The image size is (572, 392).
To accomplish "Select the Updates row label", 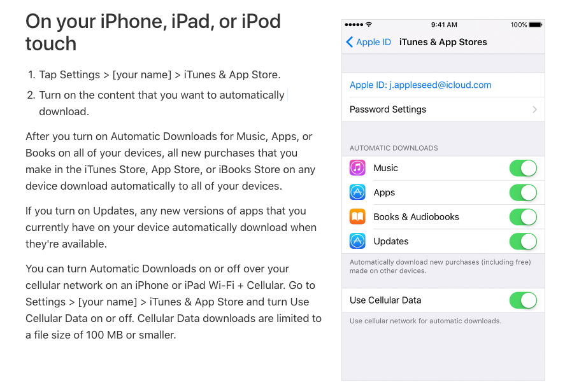I will pos(391,241).
